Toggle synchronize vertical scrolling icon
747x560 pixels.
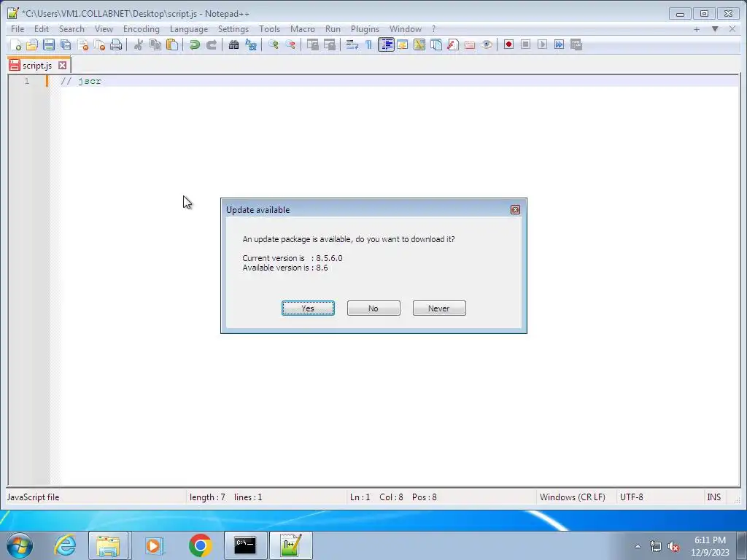pyautogui.click(x=312, y=44)
